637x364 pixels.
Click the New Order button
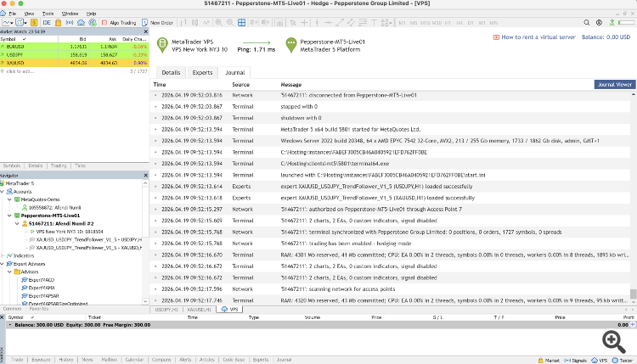157,23
